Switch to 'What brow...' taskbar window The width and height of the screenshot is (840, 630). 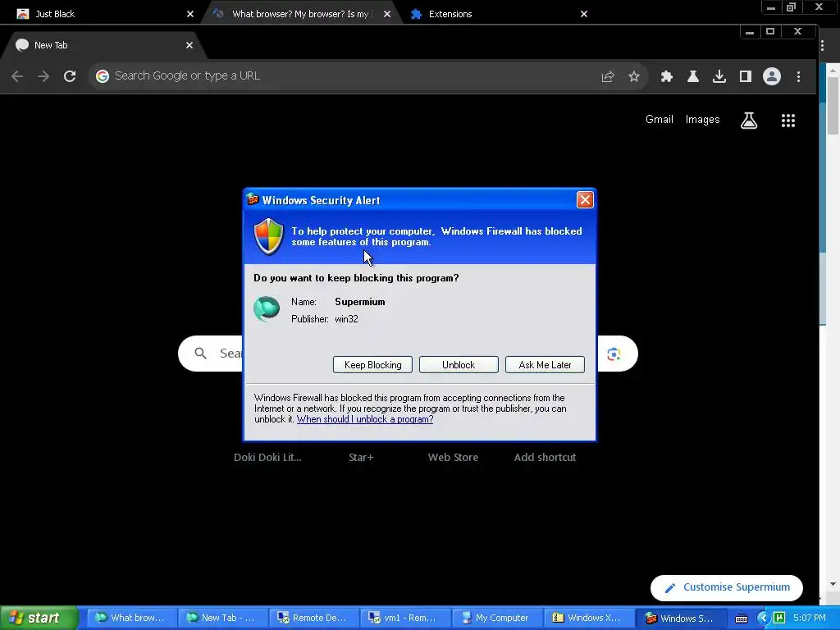point(130,619)
